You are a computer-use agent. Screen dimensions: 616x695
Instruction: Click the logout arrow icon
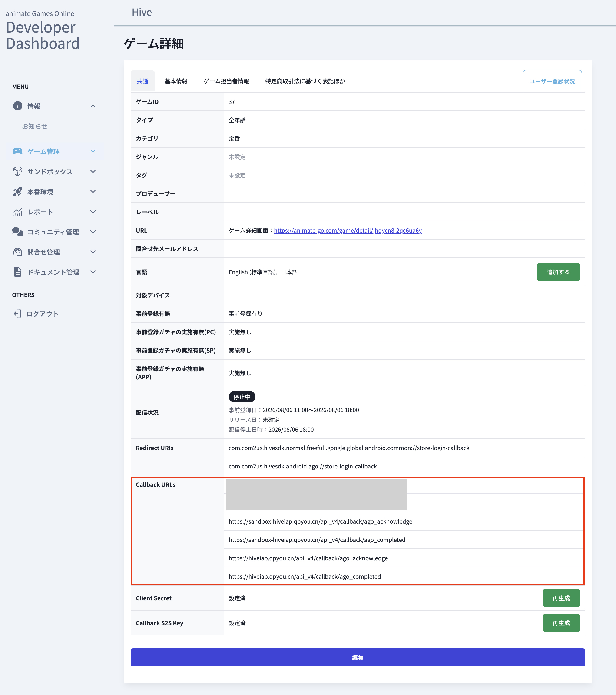(x=17, y=314)
